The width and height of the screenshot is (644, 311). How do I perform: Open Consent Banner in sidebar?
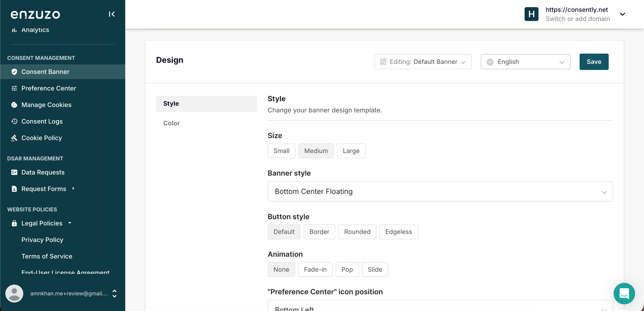pos(63,72)
